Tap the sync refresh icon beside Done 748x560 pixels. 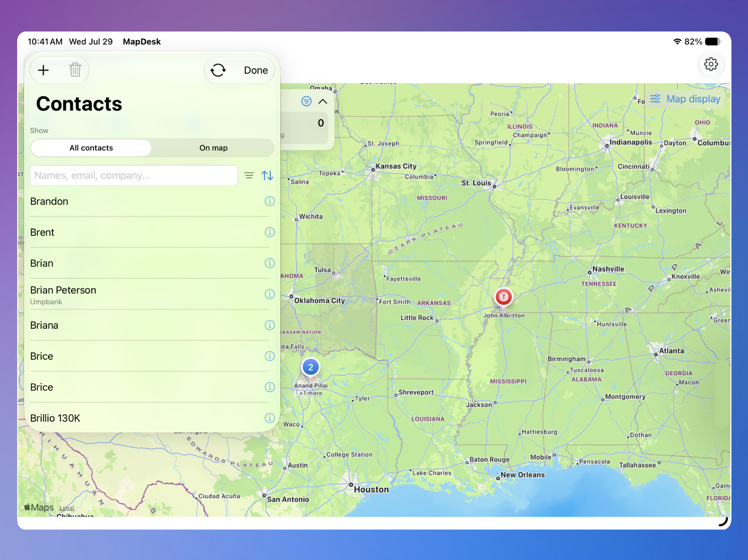tap(218, 70)
